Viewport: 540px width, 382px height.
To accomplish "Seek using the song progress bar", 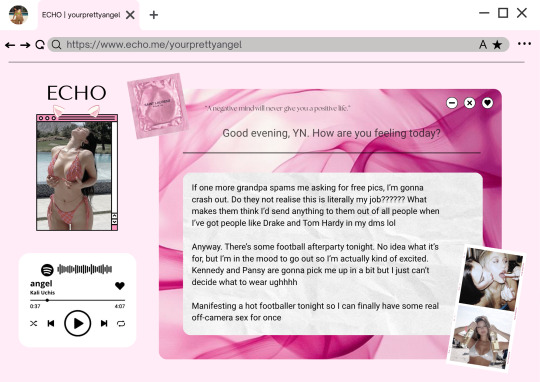I will coord(77,300).
